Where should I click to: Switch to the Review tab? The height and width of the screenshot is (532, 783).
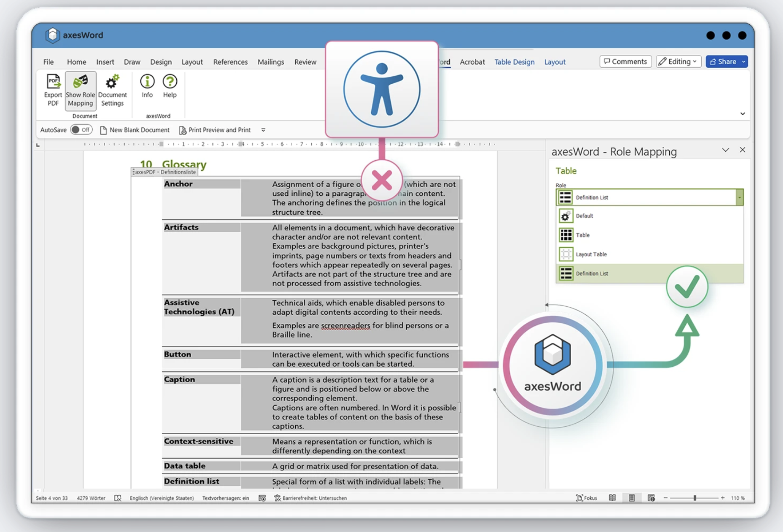point(305,62)
